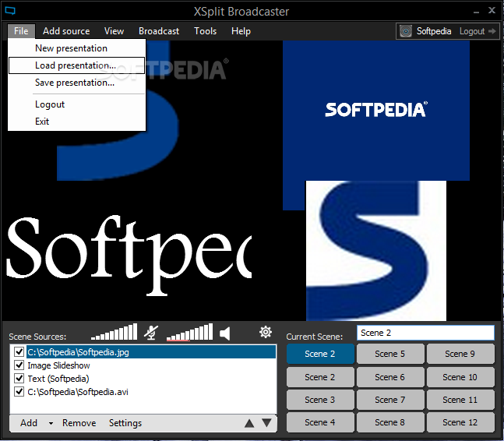Click the source Settings button
The height and width of the screenshot is (441, 504).
[x=125, y=423]
